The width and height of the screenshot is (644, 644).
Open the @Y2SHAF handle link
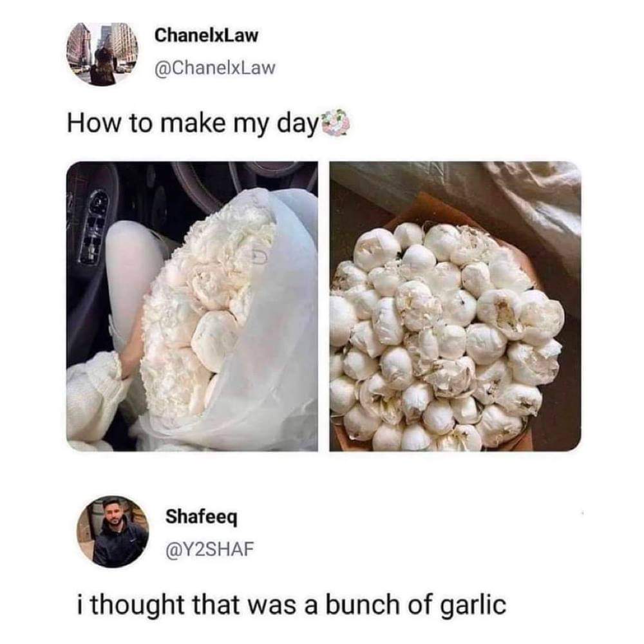click(x=209, y=549)
